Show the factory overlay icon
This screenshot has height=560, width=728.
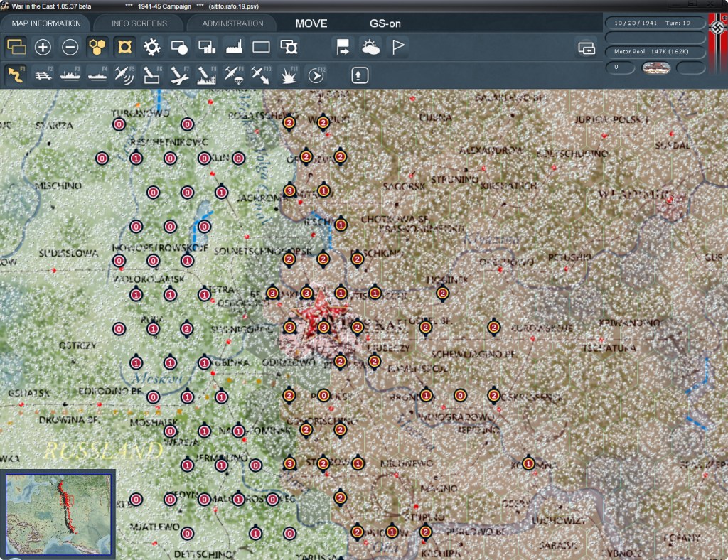(234, 47)
